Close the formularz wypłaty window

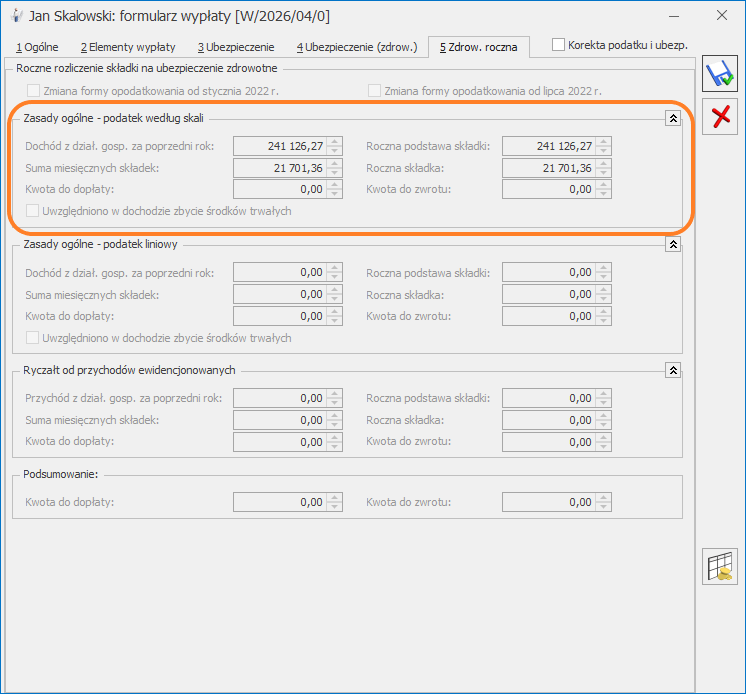721,16
